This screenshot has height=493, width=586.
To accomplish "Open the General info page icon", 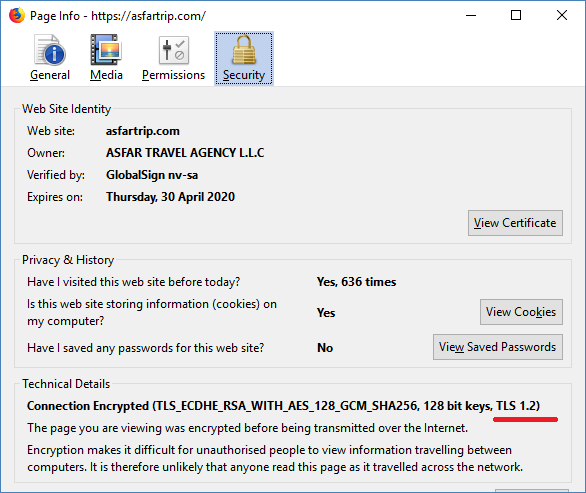I will (50, 50).
